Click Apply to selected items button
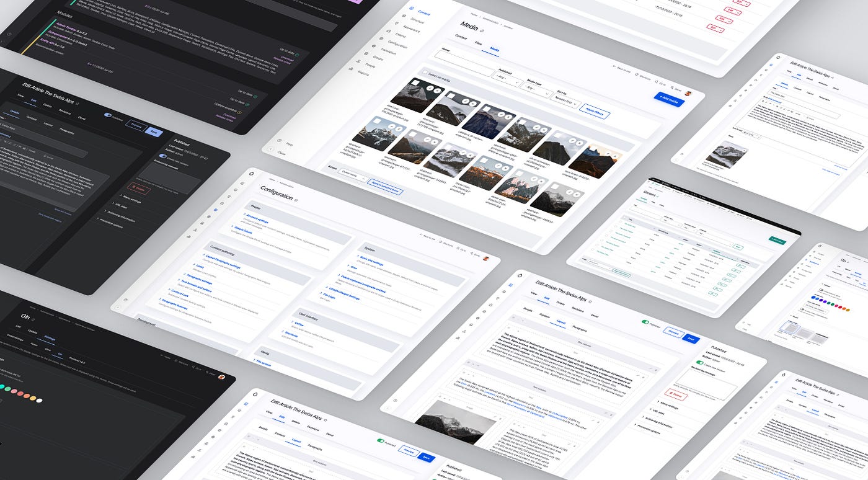This screenshot has height=480, width=868. coord(386,188)
